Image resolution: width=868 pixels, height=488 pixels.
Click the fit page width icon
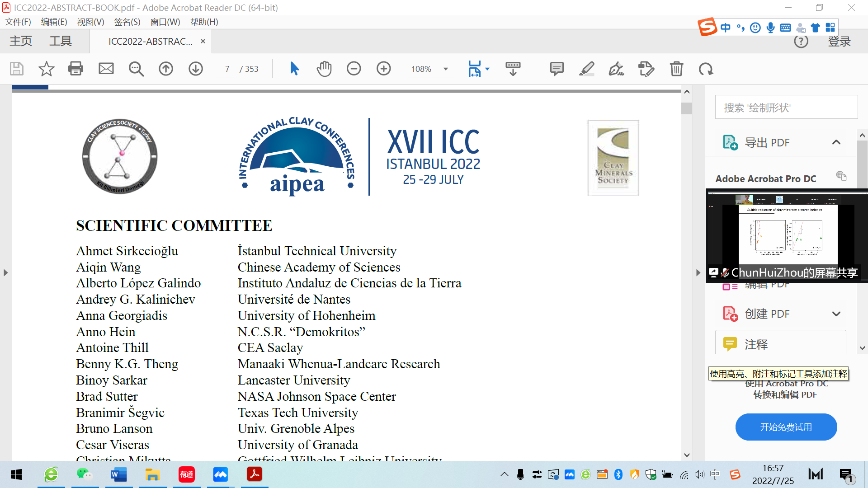(x=475, y=69)
